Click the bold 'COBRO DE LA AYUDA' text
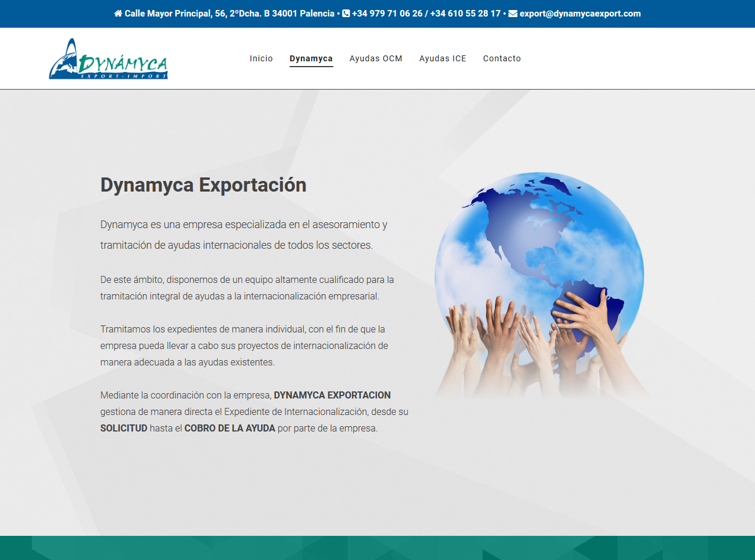755x560 pixels. (230, 428)
